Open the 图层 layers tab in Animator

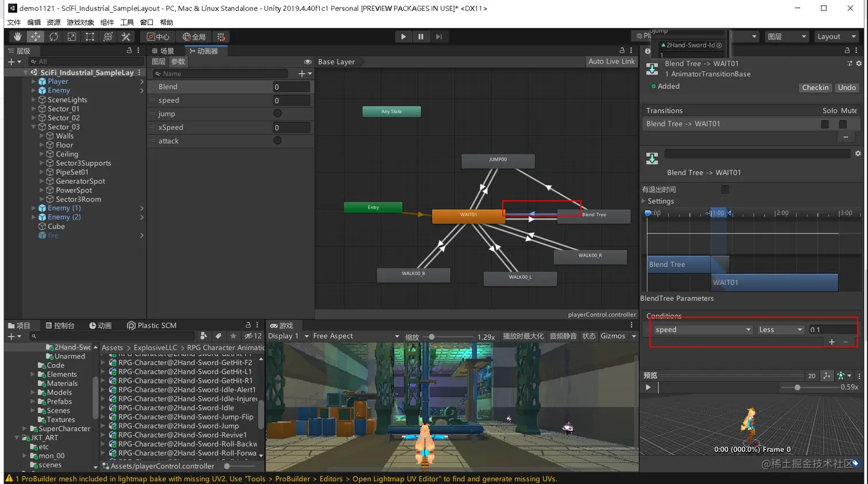[x=158, y=61]
